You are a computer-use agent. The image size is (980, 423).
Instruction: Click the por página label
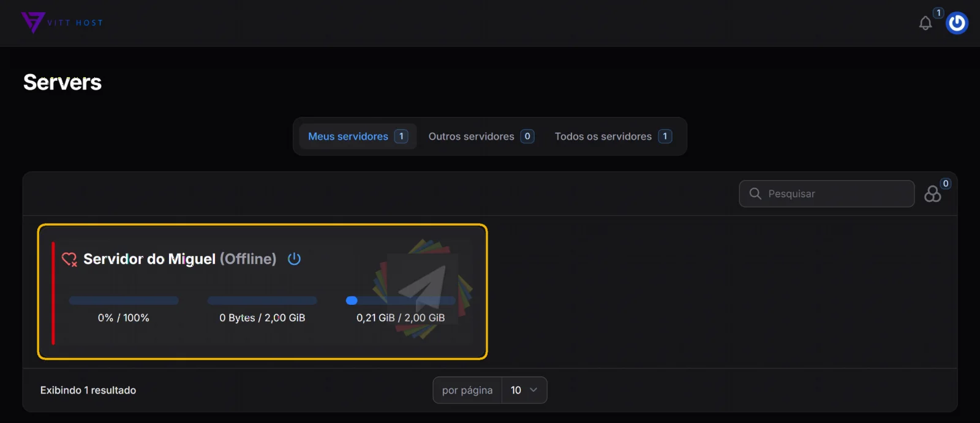[467, 390]
